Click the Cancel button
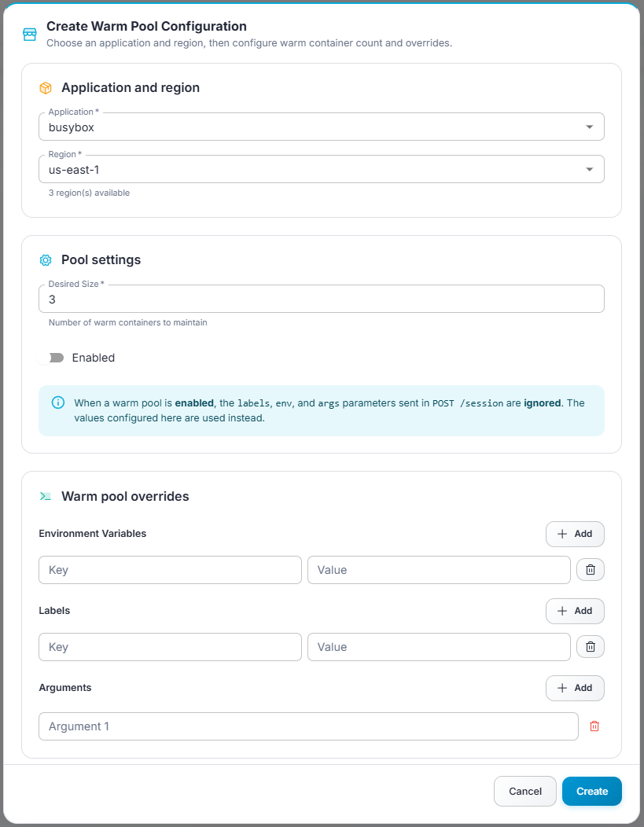 coord(524,791)
